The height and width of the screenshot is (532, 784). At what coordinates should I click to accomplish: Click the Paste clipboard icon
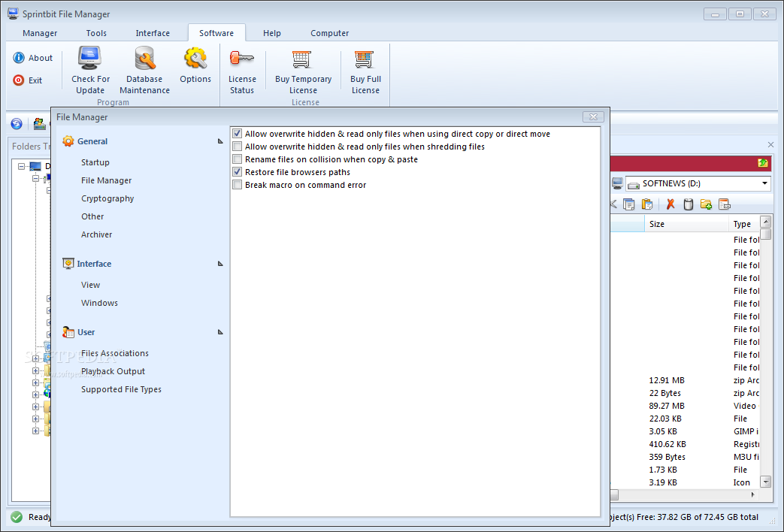click(x=647, y=204)
